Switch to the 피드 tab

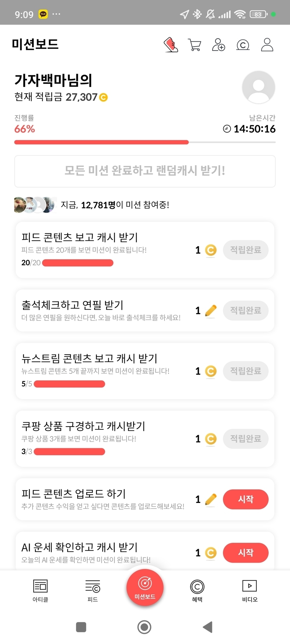tap(93, 591)
